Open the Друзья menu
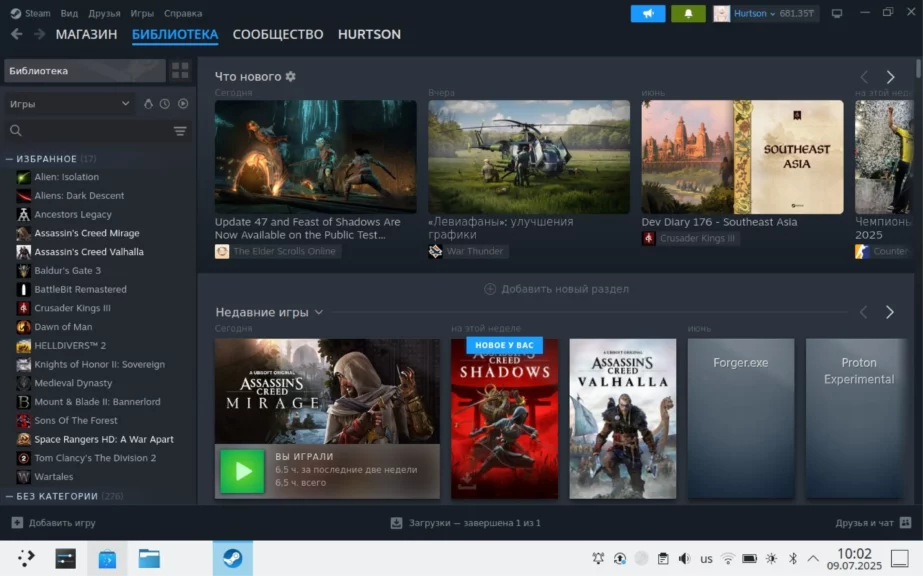The width and height of the screenshot is (923, 576). 104,13
